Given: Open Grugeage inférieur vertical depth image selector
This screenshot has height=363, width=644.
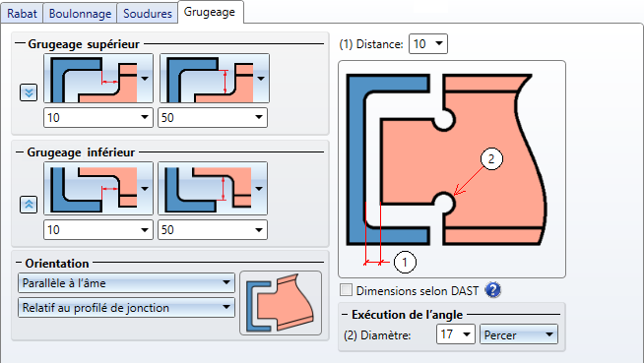Looking at the screenshot, I should (x=213, y=188).
